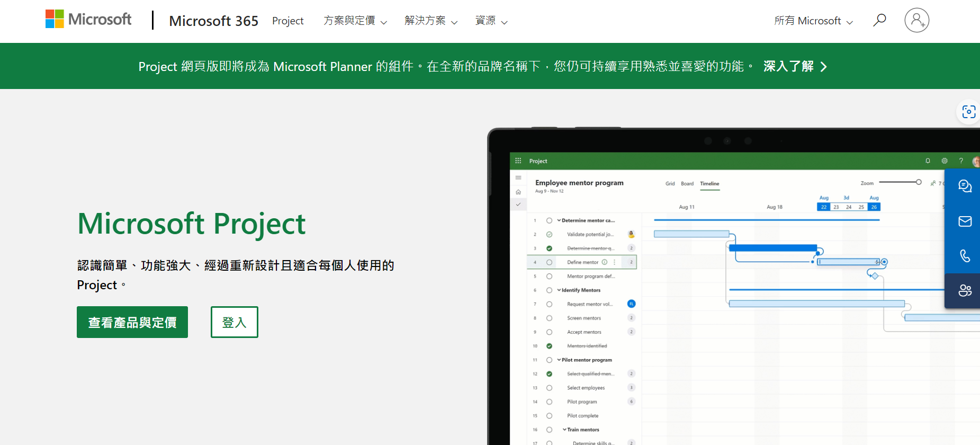
Task: Click the Zoom slider handle
Action: (919, 182)
